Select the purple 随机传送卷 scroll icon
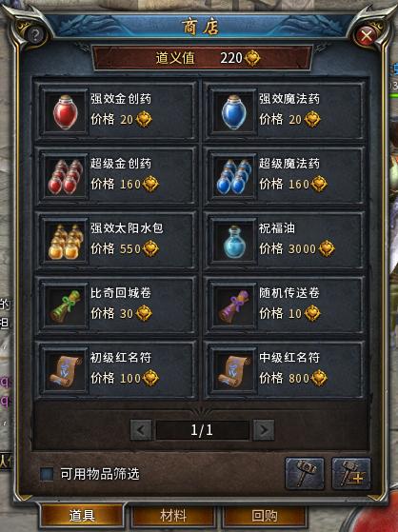Viewport: 398px width, 532px height. [233, 306]
